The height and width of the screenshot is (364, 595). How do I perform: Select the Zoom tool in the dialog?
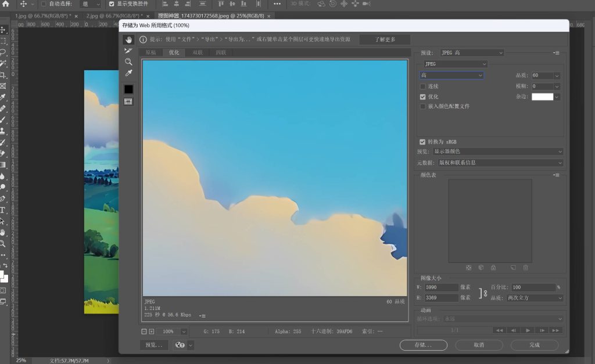tap(128, 62)
